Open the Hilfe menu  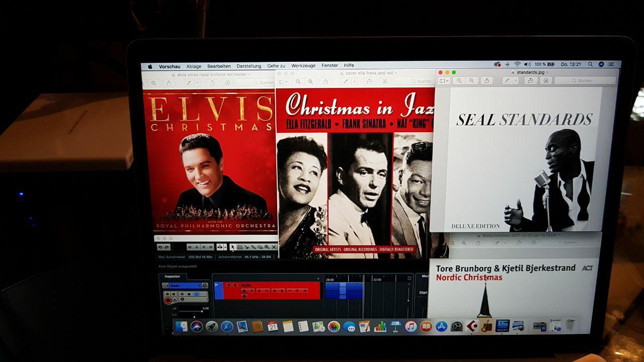coord(349,65)
